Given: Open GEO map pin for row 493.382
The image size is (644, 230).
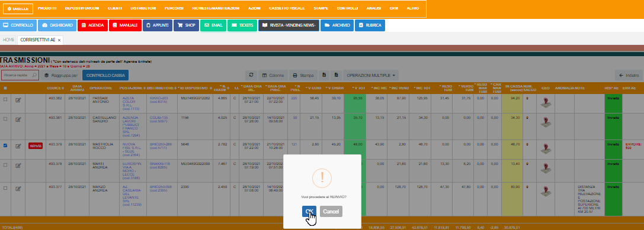Looking at the screenshot, I should point(546,103).
